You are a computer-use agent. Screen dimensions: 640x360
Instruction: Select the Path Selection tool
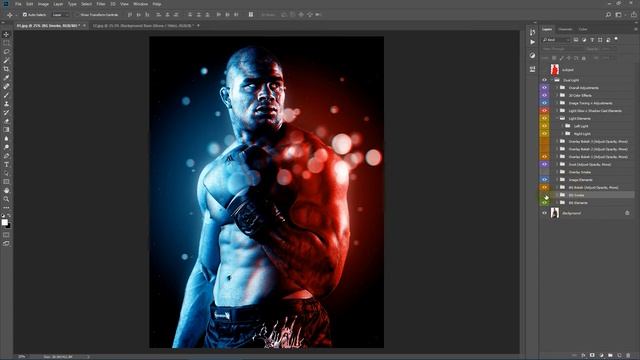[x=6, y=173]
